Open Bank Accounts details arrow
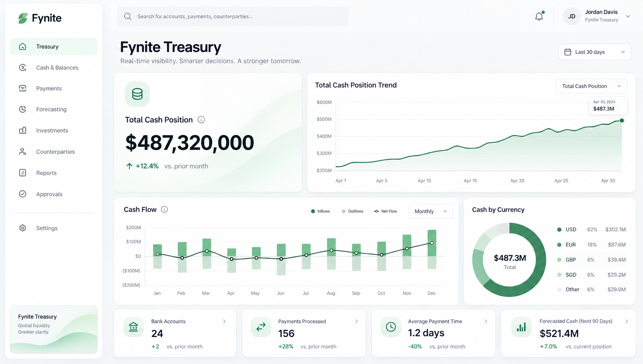 (224, 321)
